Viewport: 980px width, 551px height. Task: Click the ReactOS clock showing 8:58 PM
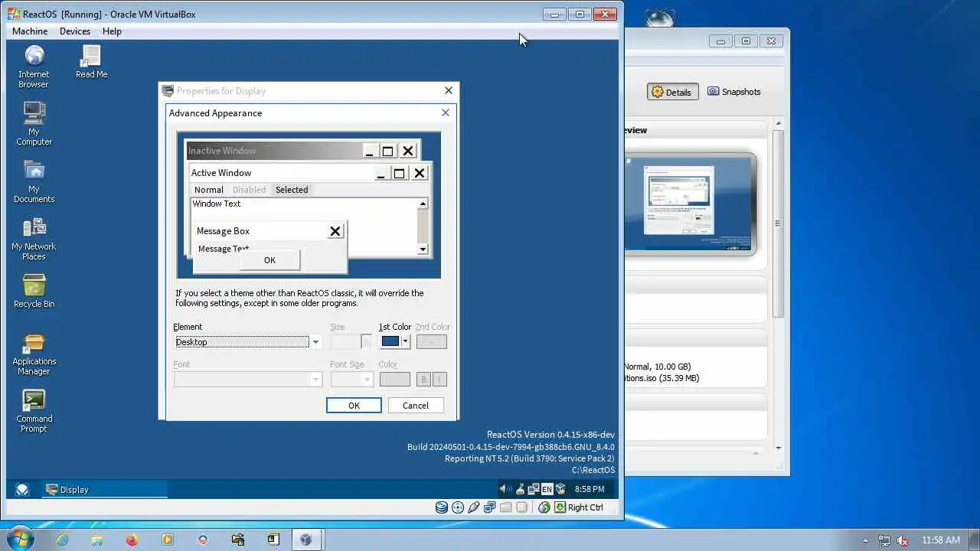pos(590,489)
